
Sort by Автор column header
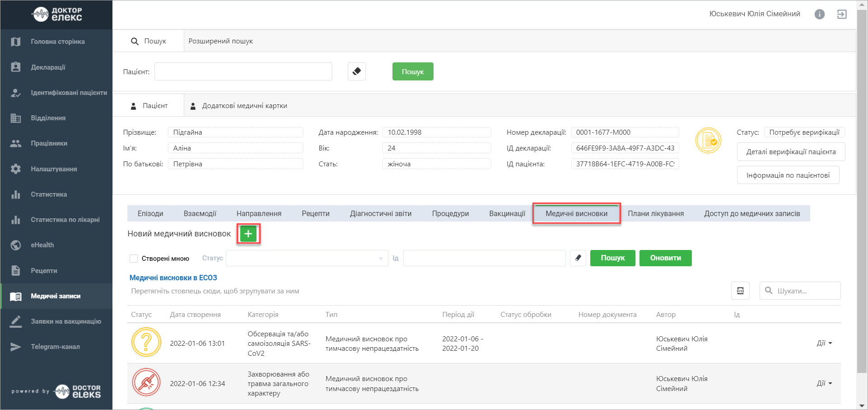point(666,315)
